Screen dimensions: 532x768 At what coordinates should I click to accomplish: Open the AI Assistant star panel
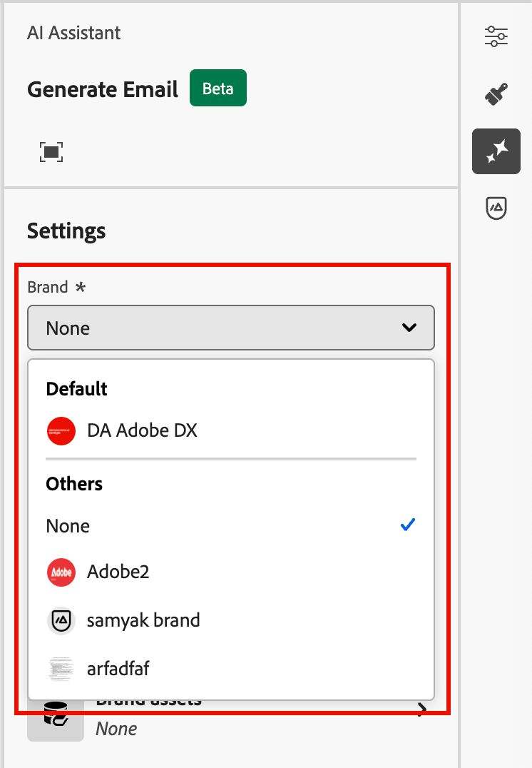tap(496, 151)
